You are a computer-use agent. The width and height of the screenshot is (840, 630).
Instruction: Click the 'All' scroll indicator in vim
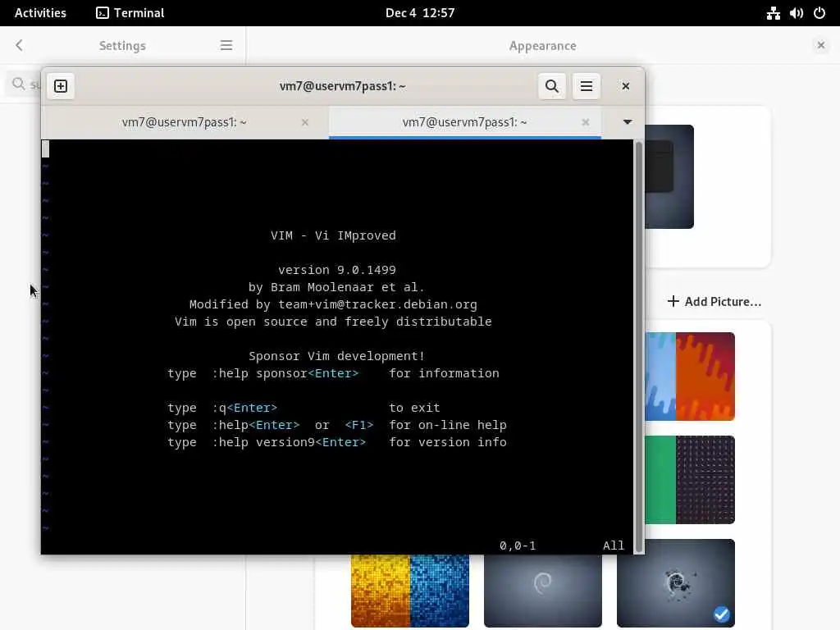click(614, 546)
